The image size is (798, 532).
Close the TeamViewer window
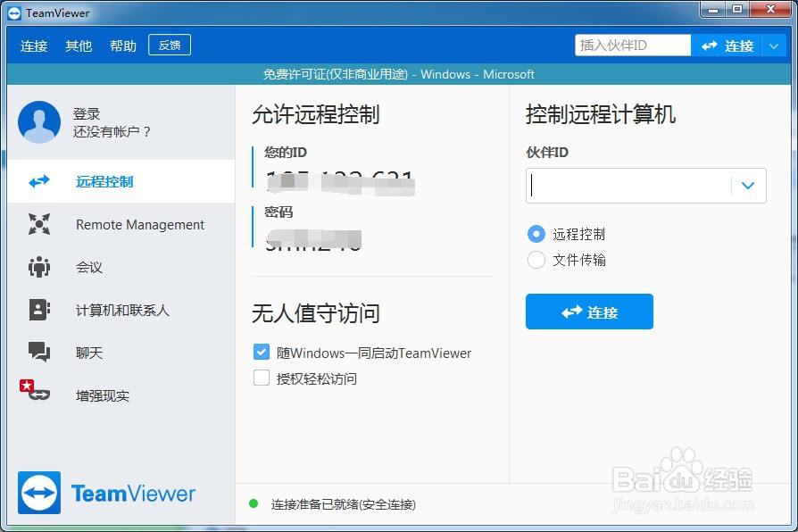(x=770, y=10)
